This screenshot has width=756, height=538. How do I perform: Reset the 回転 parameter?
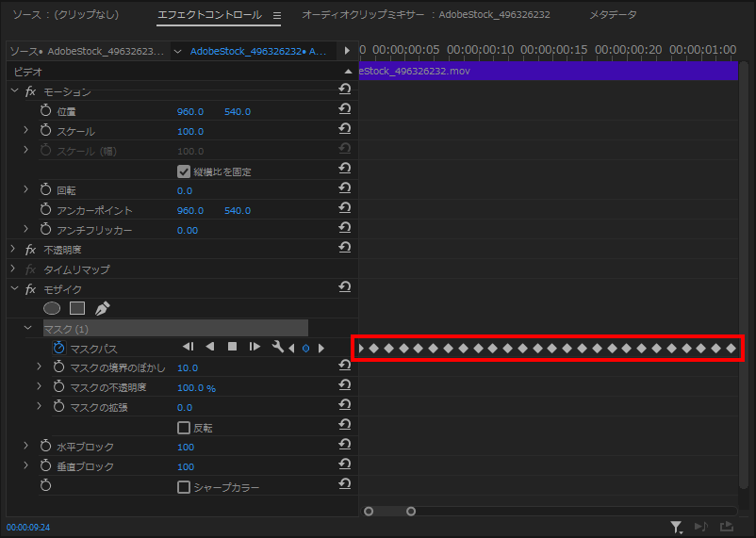coord(344,188)
